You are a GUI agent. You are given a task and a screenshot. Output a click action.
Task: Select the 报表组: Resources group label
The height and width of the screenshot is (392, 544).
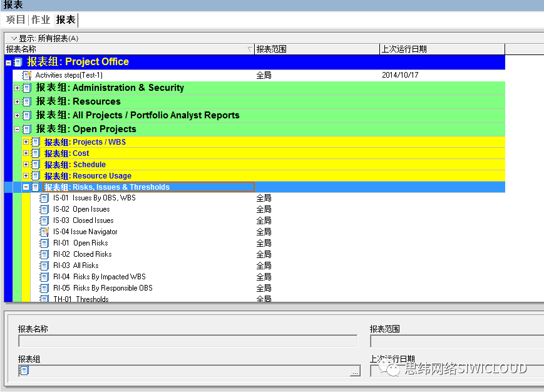point(78,101)
